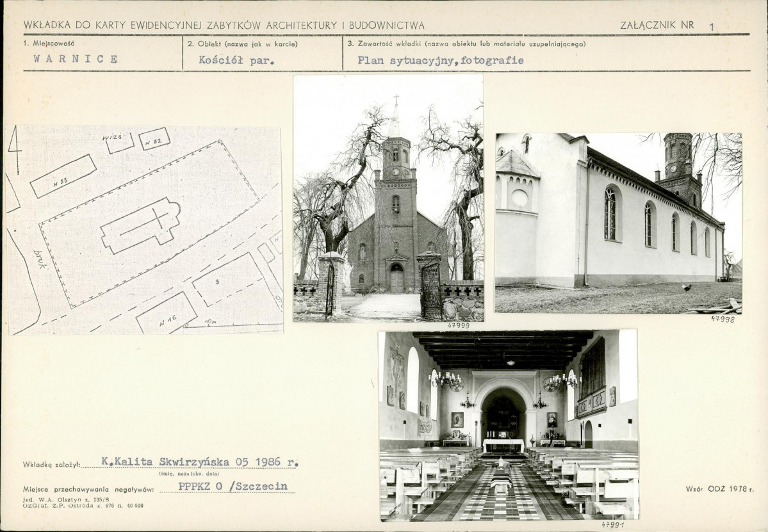Open the church interior nave photograph
The height and width of the screenshot is (532, 768).
509,425
